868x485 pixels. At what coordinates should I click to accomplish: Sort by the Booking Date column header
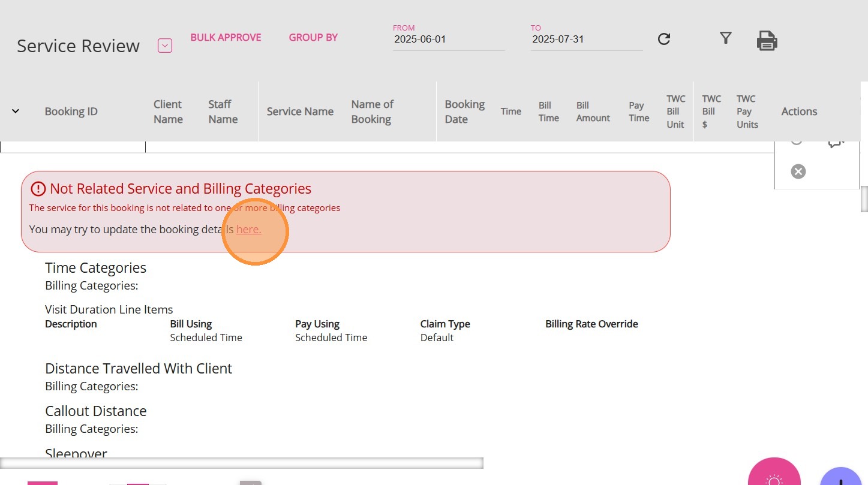[464, 112]
